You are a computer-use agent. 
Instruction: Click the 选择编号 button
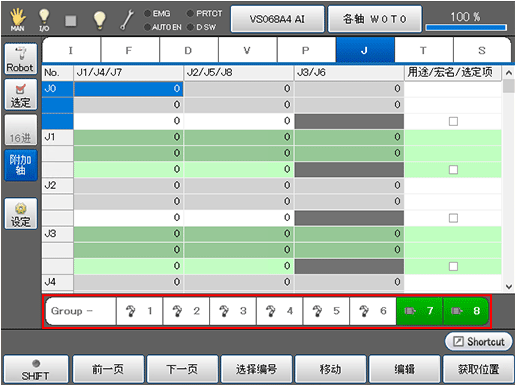[x=256, y=369]
